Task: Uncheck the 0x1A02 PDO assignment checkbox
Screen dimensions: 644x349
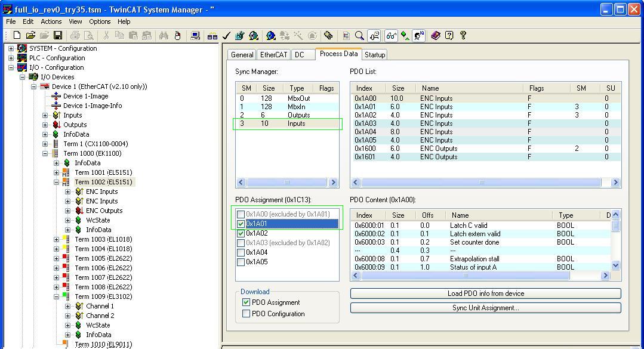Action: tap(241, 233)
